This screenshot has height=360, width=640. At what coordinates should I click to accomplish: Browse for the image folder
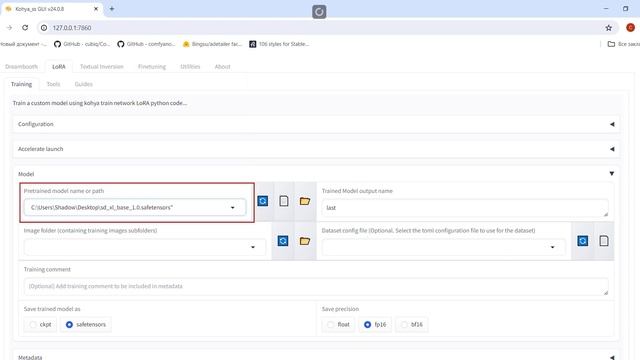point(305,241)
